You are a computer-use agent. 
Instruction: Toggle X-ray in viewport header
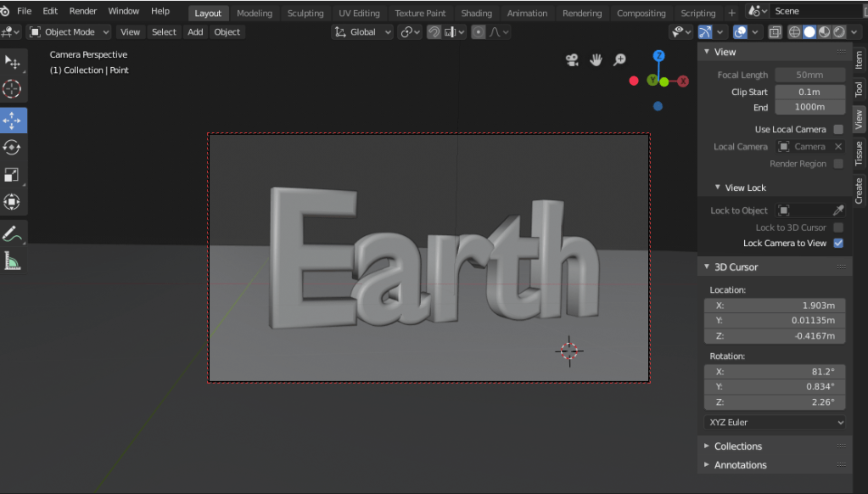click(775, 32)
